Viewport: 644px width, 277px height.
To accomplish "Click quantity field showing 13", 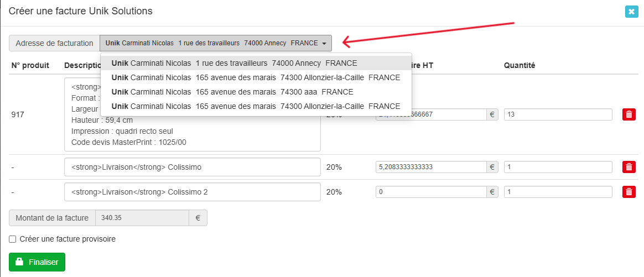I will pyautogui.click(x=558, y=114).
